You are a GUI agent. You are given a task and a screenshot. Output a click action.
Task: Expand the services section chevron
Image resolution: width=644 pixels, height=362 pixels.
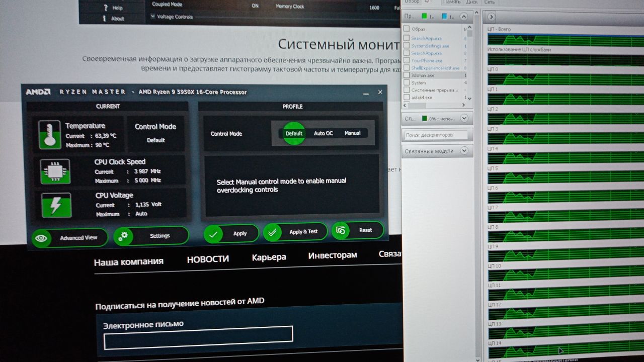tap(464, 118)
